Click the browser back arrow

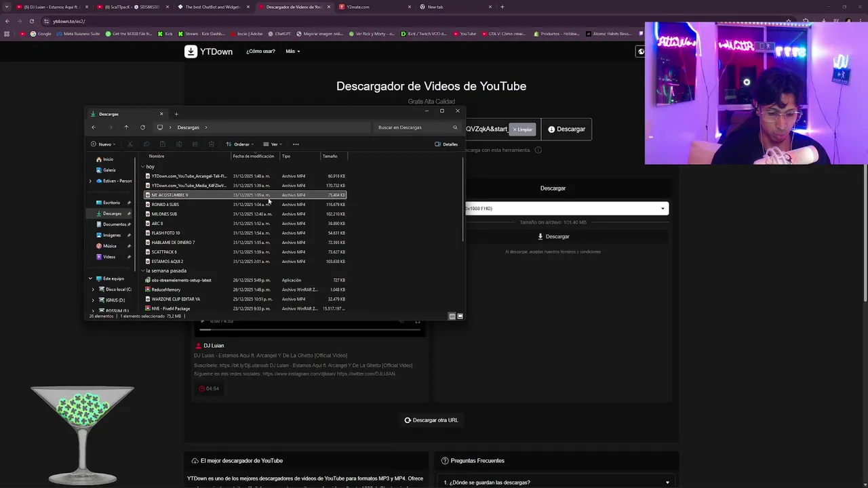(7, 21)
